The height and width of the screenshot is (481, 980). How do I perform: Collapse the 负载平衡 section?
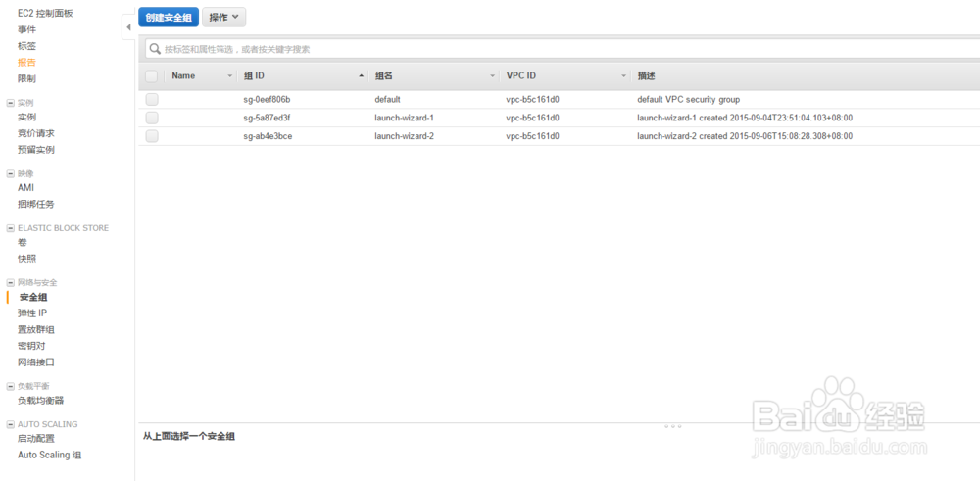pos(10,386)
